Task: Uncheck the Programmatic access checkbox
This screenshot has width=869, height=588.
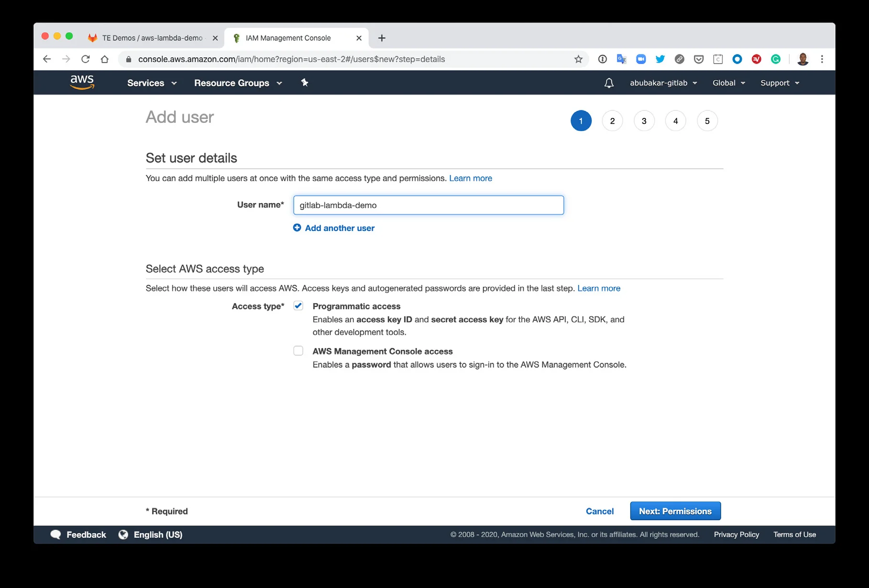Action: pyautogui.click(x=298, y=306)
